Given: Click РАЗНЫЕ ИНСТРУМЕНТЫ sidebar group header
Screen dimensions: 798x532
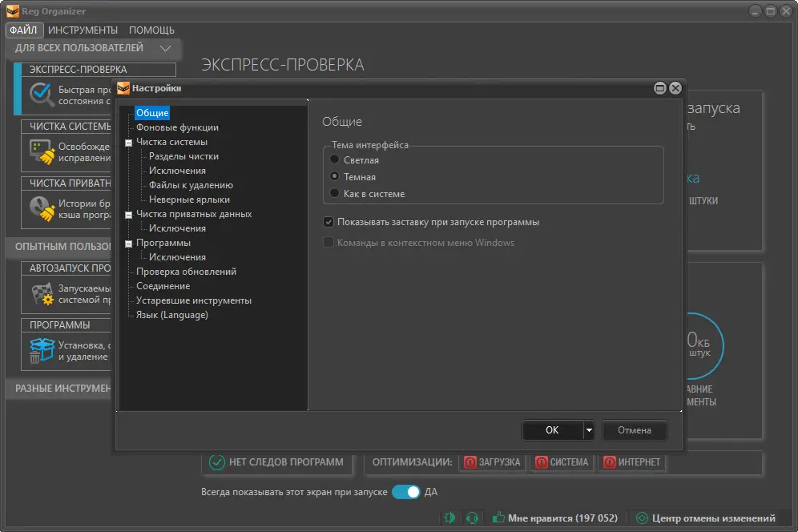Looking at the screenshot, I should pyautogui.click(x=59, y=389).
